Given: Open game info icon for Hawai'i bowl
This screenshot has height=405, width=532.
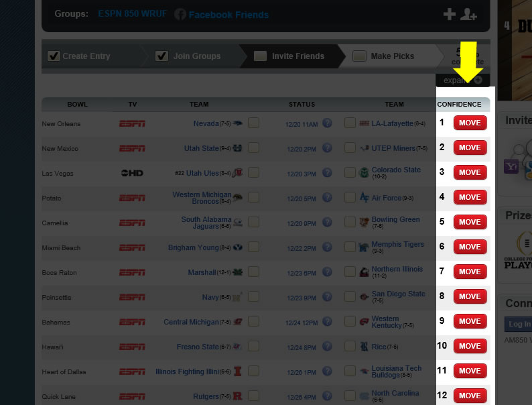Looking at the screenshot, I should (x=327, y=346).
